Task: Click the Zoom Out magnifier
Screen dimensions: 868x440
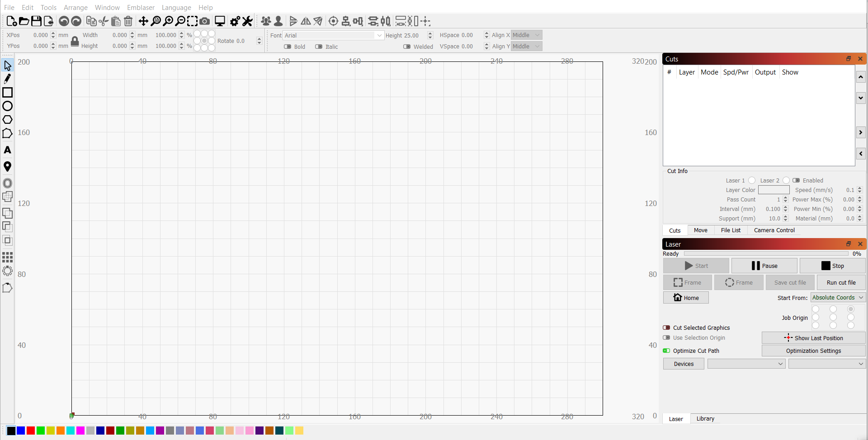Action: pyautogui.click(x=180, y=21)
